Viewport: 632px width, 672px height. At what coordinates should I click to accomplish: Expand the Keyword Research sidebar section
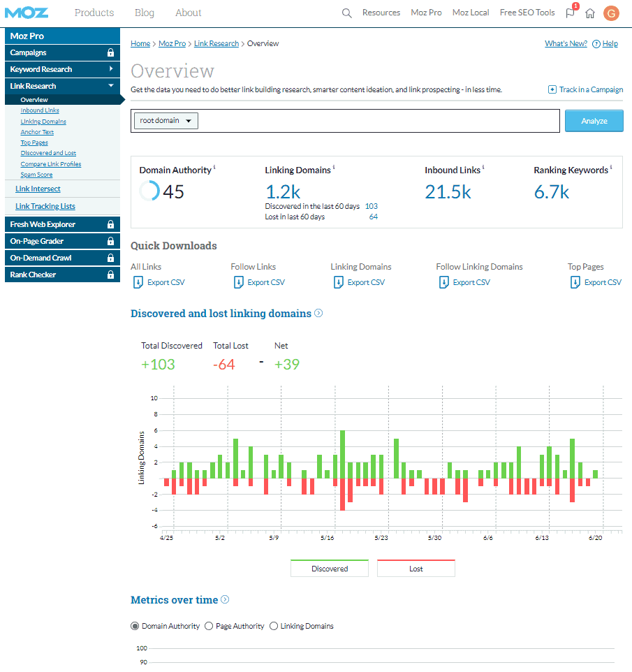coord(62,69)
